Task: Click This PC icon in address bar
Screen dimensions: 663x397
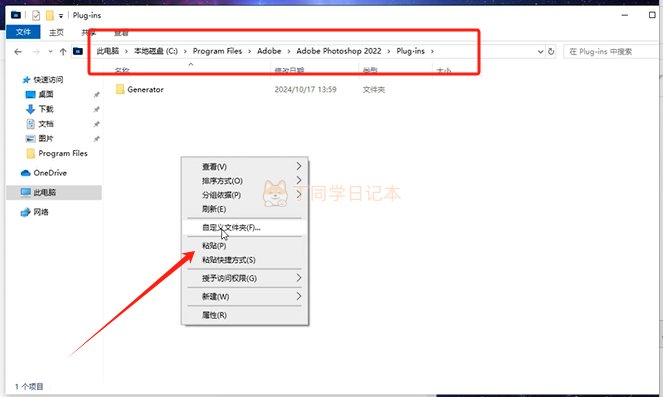Action: (78, 52)
